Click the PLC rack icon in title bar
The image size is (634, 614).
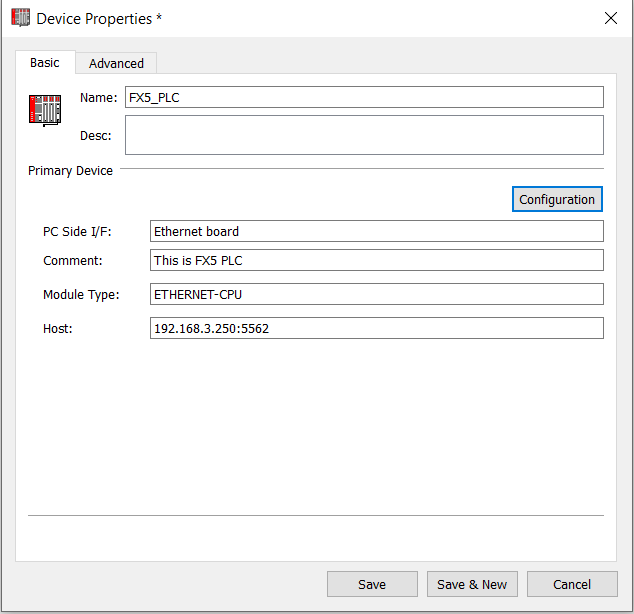(x=20, y=18)
